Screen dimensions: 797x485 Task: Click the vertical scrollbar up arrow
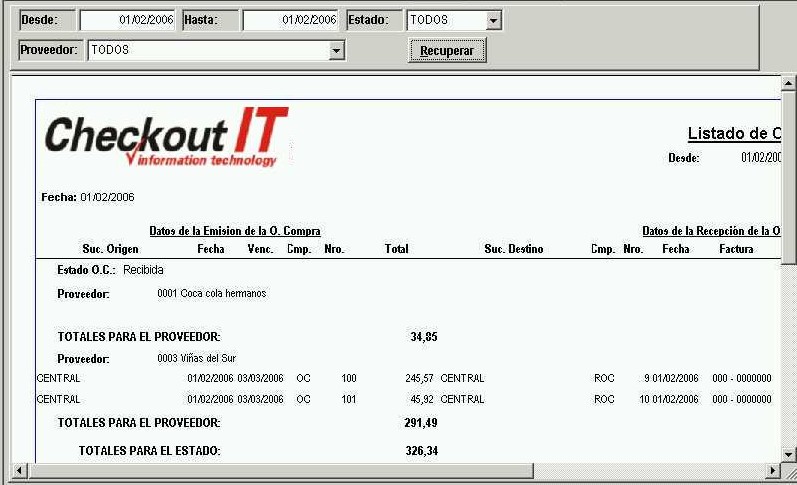[x=788, y=84]
